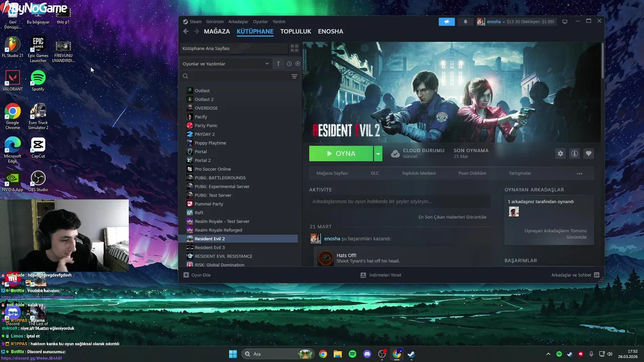Open Topluluk Merkezi link
644x362 pixels.
(419, 173)
